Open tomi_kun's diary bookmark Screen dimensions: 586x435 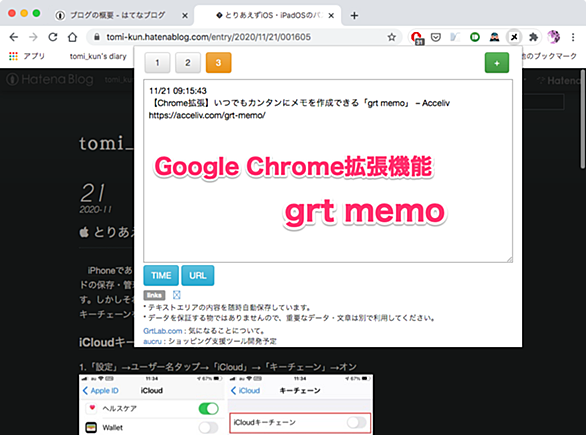[x=98, y=56]
